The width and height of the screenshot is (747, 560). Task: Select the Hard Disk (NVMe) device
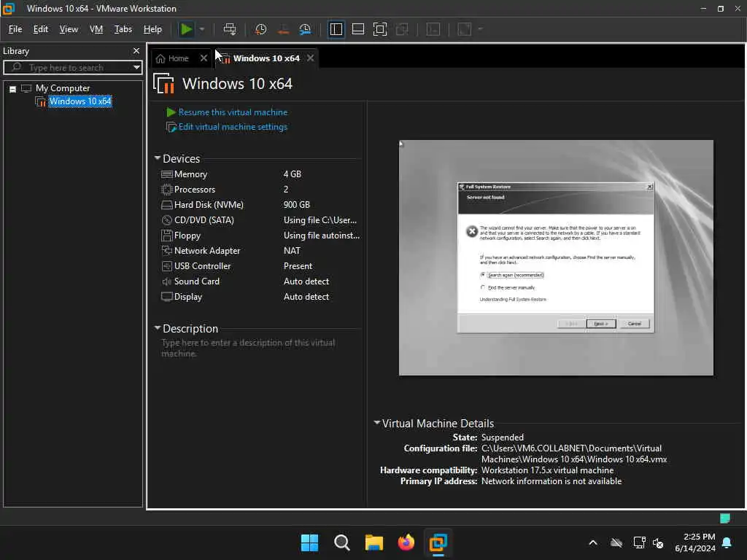tap(260, 205)
